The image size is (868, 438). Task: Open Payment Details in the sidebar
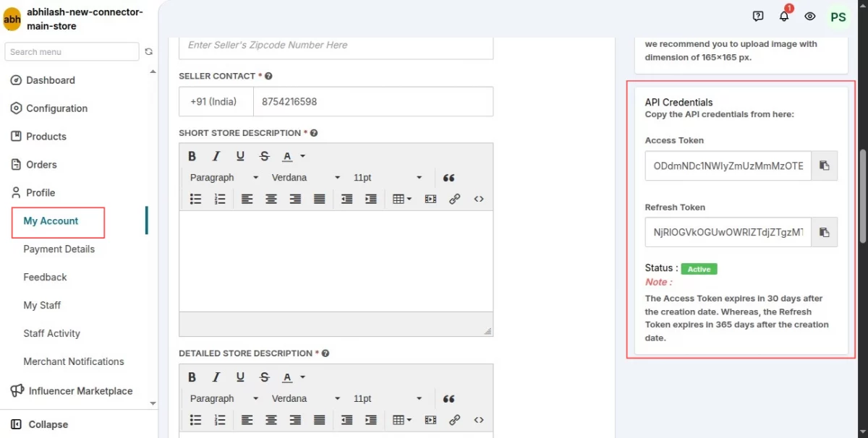[x=59, y=249]
